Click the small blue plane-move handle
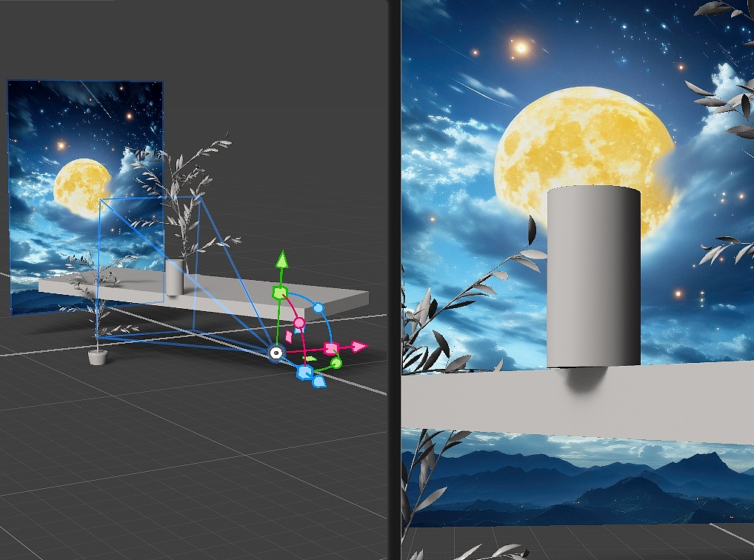Image resolution: width=754 pixels, height=560 pixels. tap(298, 330)
